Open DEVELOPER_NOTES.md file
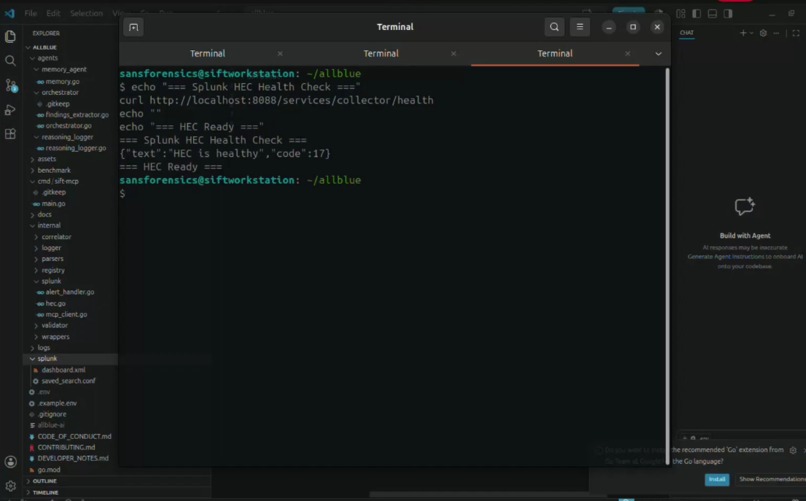 coord(72,458)
